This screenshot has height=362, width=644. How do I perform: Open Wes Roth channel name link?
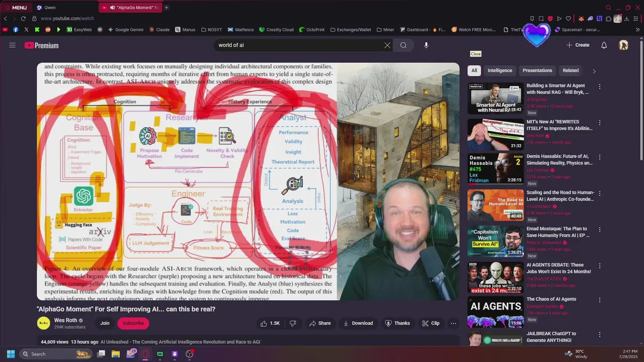pyautogui.click(x=66, y=320)
